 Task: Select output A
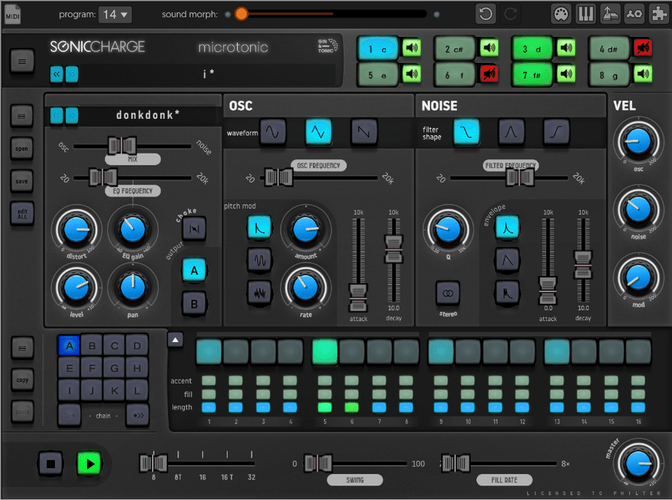point(194,270)
